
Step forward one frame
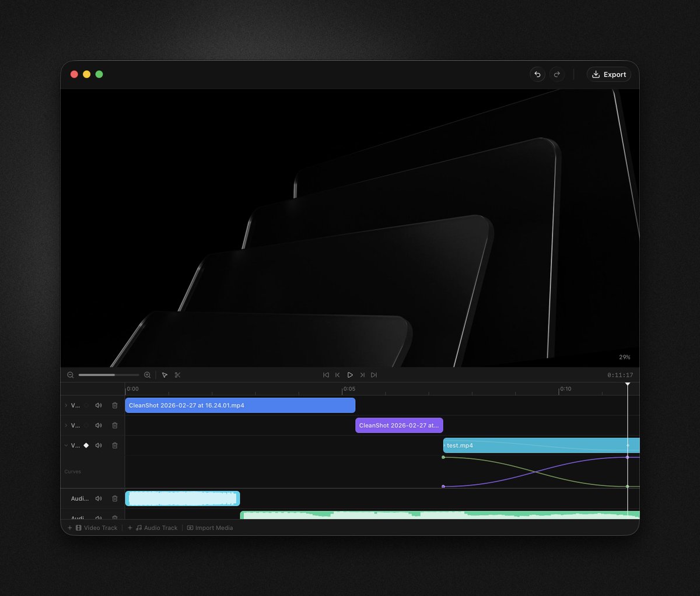[x=362, y=375]
